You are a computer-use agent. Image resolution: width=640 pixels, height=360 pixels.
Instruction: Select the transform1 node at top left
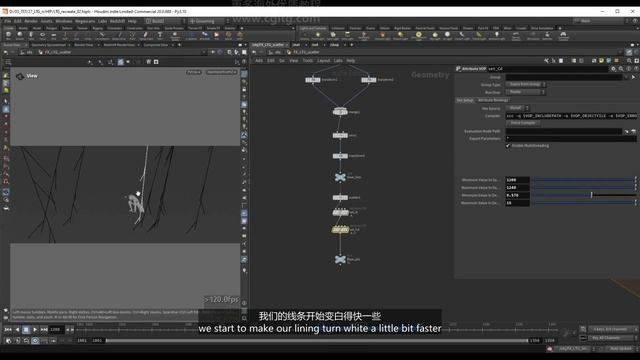(x=313, y=80)
